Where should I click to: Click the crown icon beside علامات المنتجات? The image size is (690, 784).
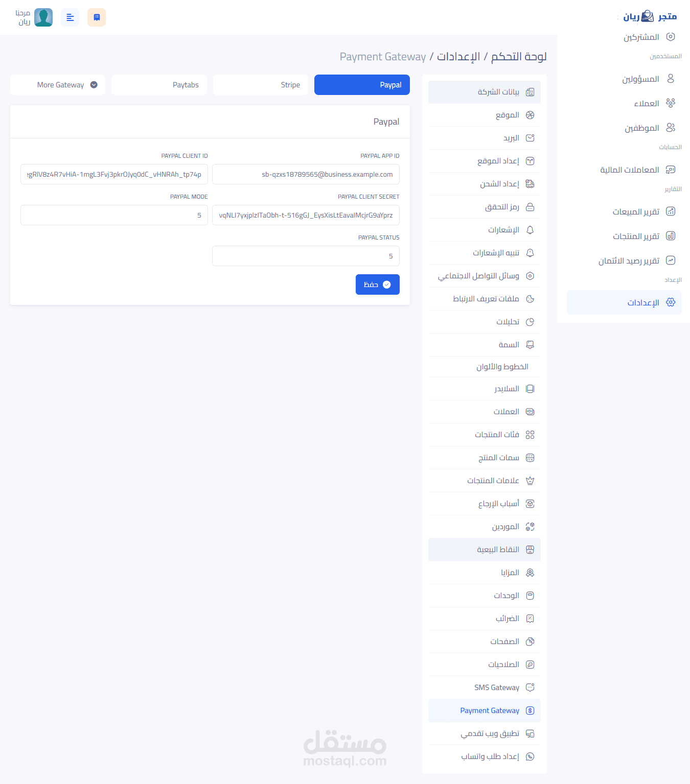click(530, 481)
